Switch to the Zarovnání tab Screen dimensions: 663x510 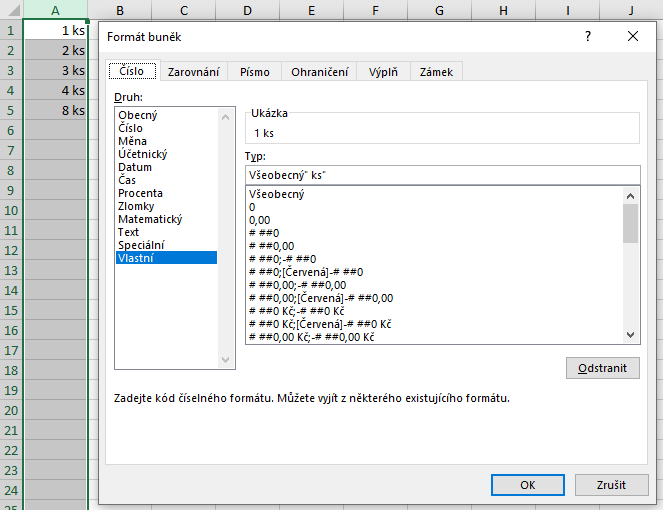193,72
